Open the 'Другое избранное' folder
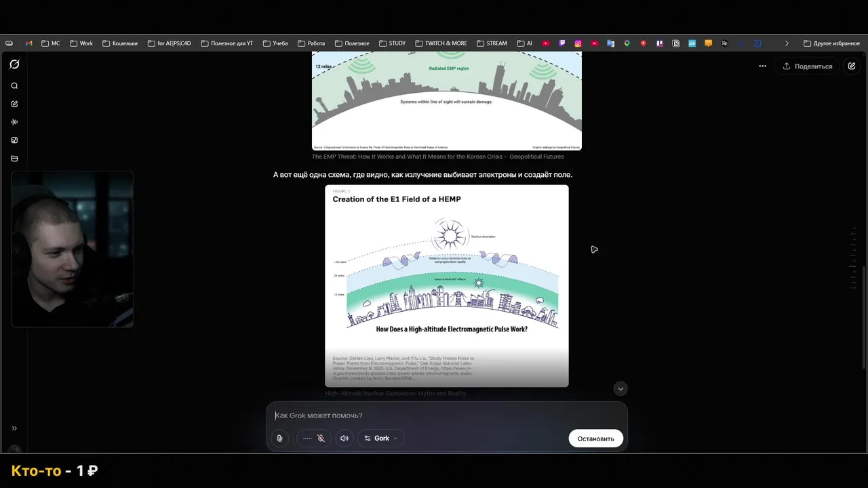Image resolution: width=868 pixels, height=488 pixels. (x=831, y=43)
